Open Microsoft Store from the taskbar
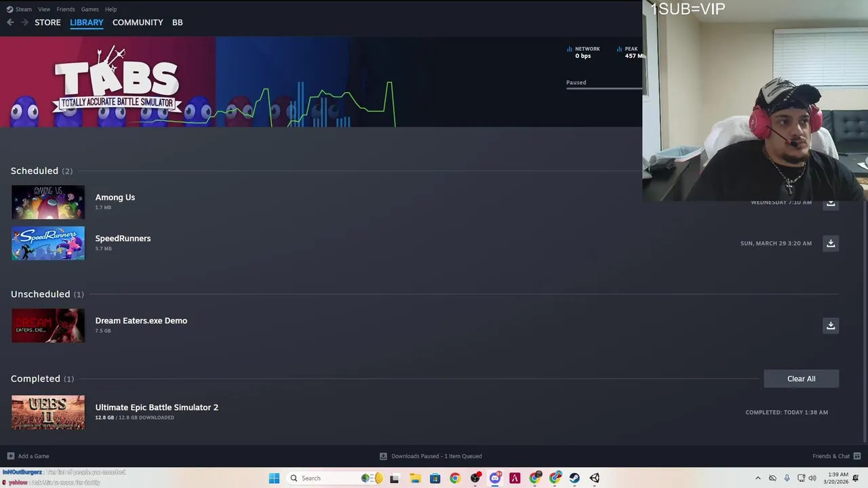The height and width of the screenshot is (488, 868). click(x=435, y=478)
